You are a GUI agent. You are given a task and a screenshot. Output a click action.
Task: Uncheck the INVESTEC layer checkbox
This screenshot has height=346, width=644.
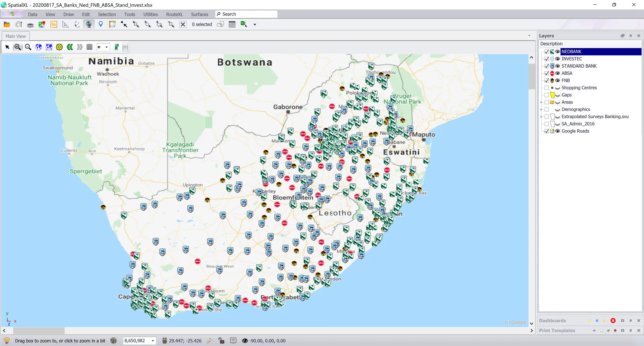pos(547,59)
